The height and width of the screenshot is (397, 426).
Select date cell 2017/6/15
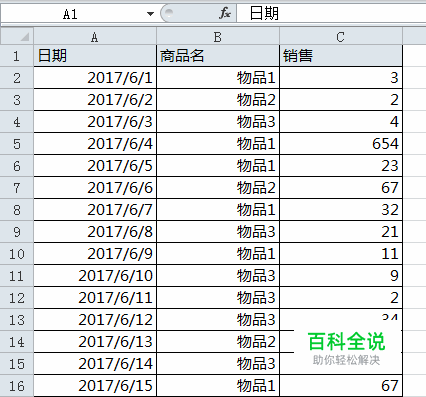click(95, 386)
